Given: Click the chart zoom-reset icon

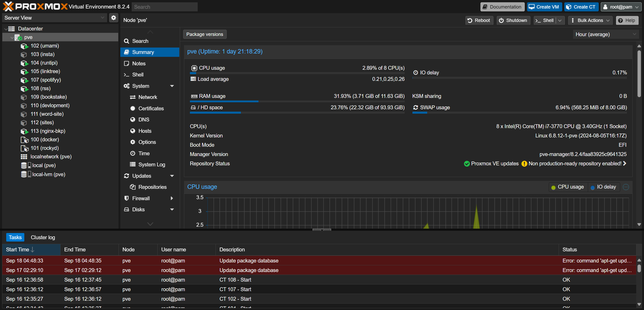Looking at the screenshot, I should pyautogui.click(x=626, y=187).
